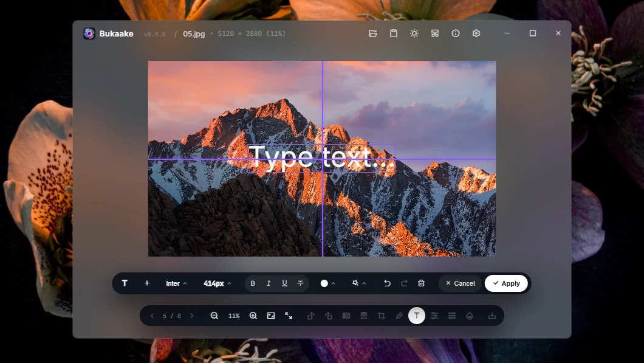Paste image using the clipboard icon
Screen dimensions: 644x363
click(394, 33)
